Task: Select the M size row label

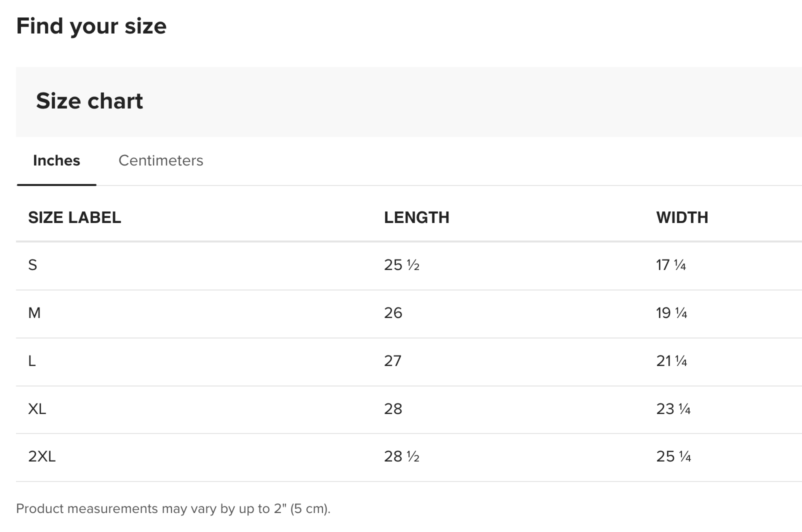Action: pos(34,313)
